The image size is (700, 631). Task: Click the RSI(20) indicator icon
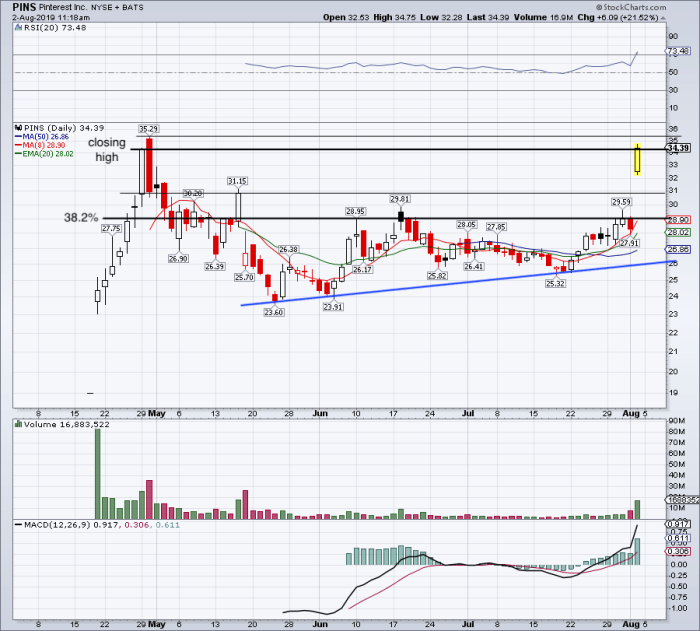[18, 27]
